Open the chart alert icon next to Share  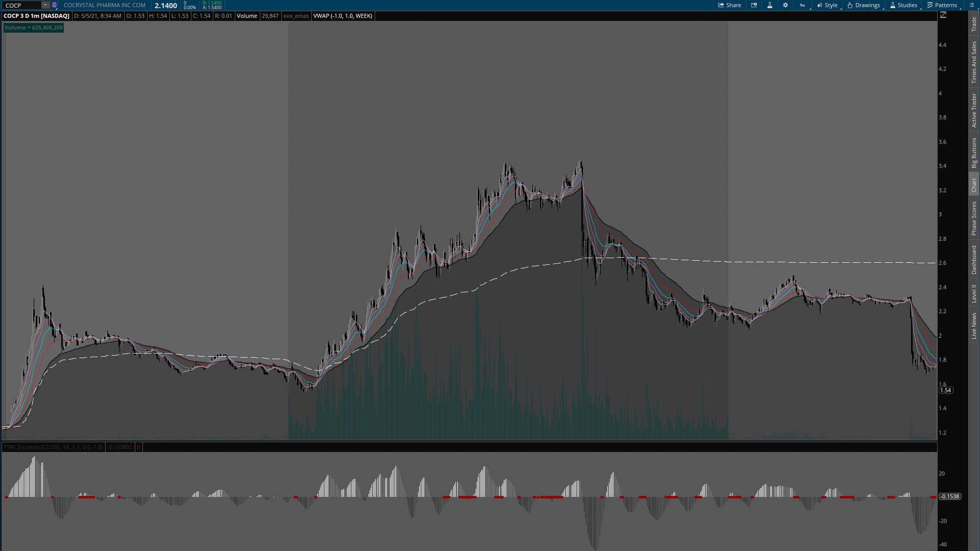754,5
